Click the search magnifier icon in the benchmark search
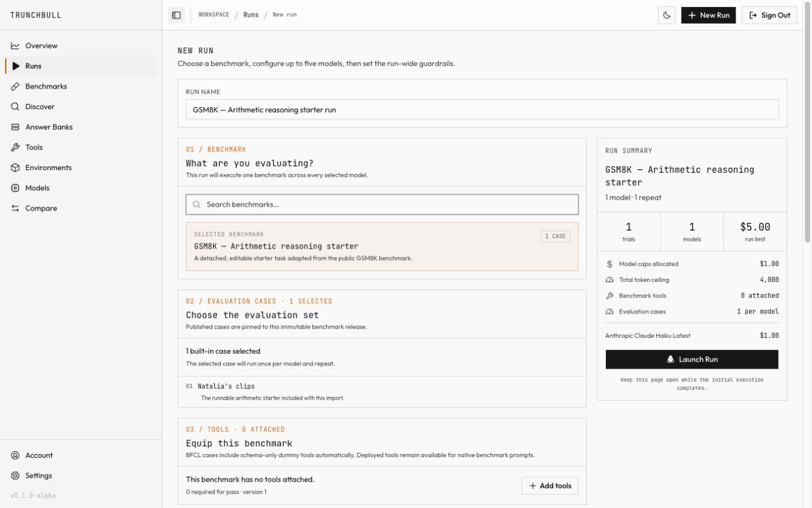Screen dimensions: 812x508 tap(197, 204)
